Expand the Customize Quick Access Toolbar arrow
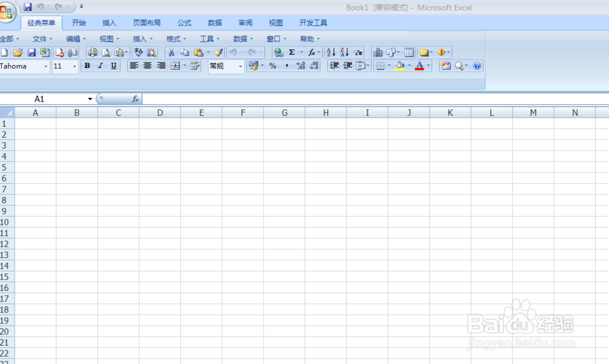This screenshot has height=364, width=609. click(x=82, y=6)
